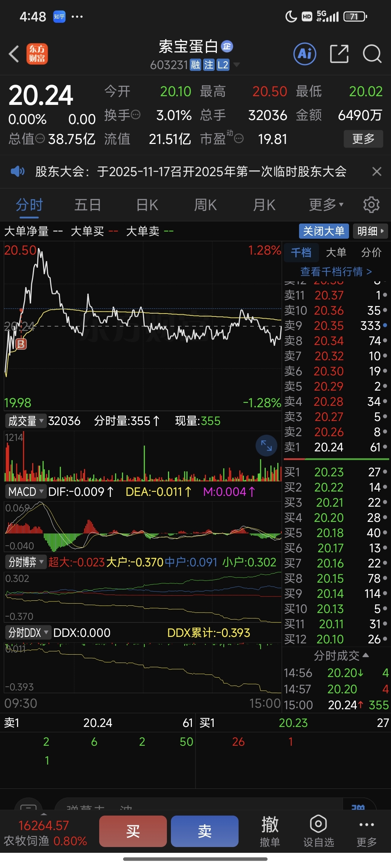
Task: Open the 分时DDX indicator dropdown
Action: pyautogui.click(x=28, y=633)
